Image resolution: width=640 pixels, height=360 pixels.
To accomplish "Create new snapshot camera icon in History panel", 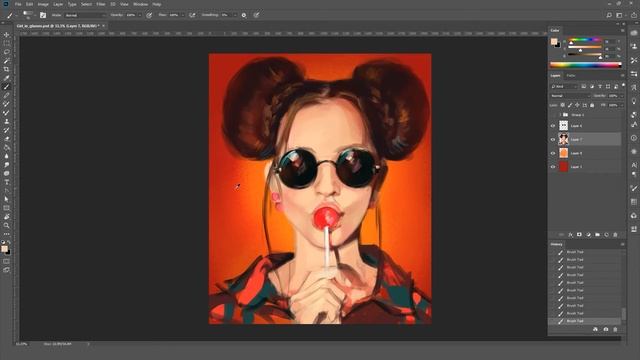I will 606,329.
